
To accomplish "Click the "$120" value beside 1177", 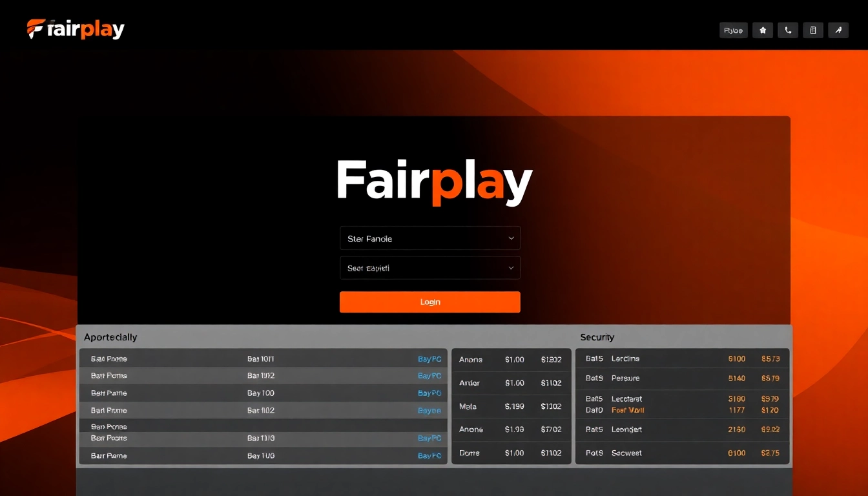I will [x=770, y=410].
